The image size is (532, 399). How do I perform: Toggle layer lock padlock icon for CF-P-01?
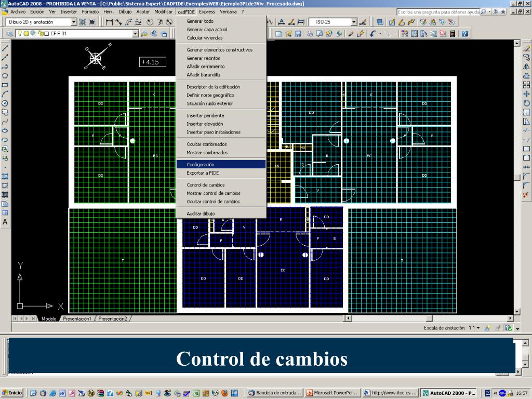tap(41, 34)
